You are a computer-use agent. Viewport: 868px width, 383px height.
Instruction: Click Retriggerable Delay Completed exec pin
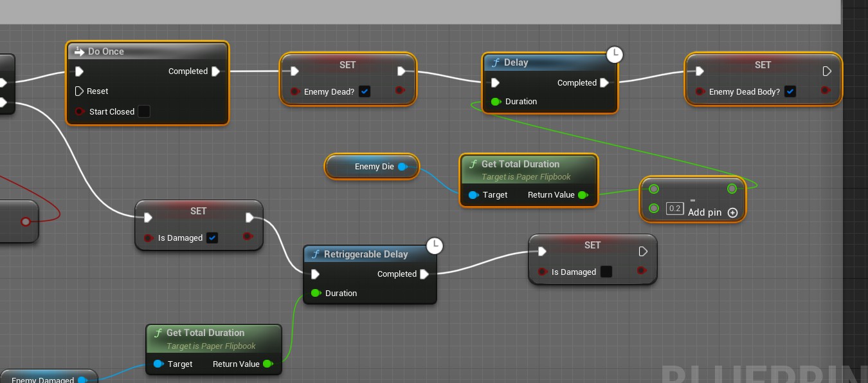(424, 274)
